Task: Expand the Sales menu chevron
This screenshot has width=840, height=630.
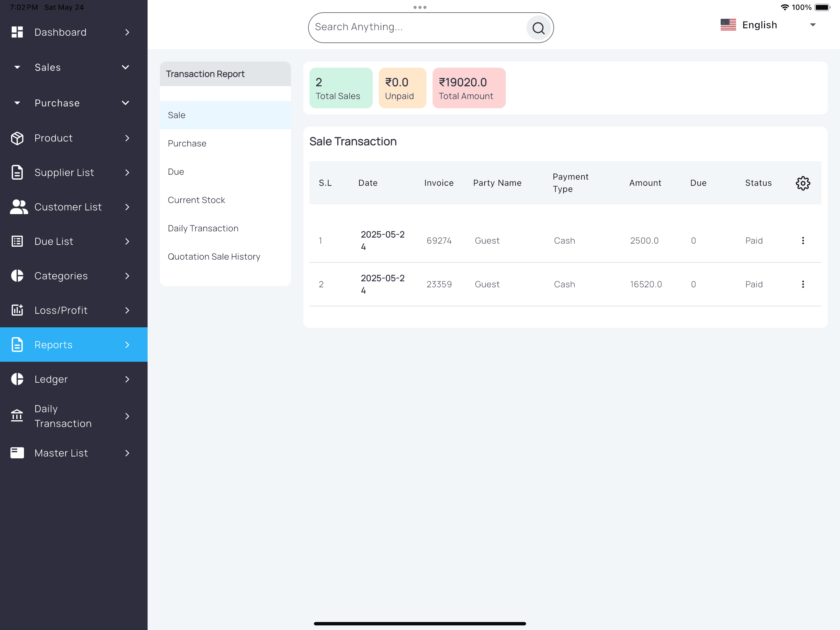Action: (125, 68)
